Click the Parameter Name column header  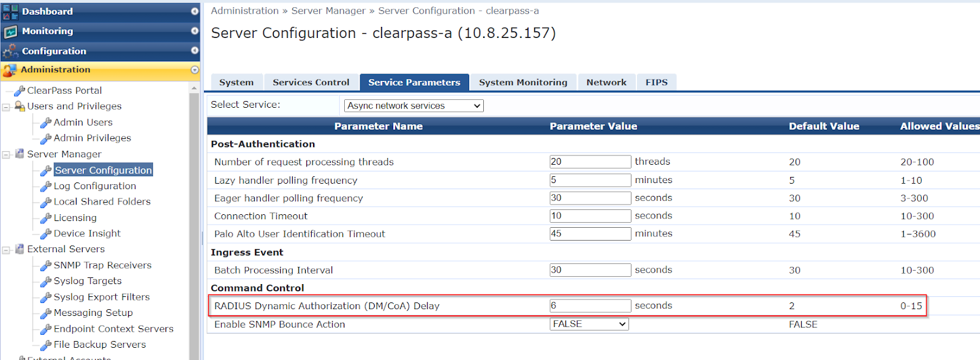pos(379,126)
